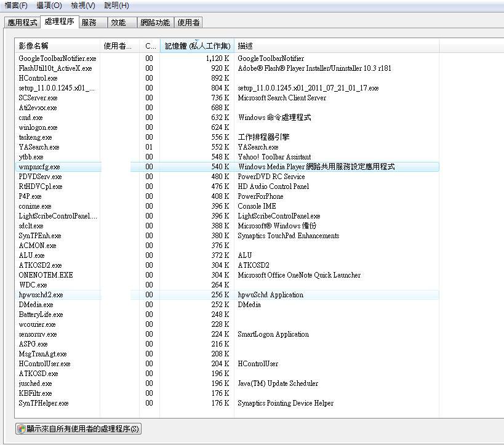
Task: Click 顯示來自所有使用者的處理程序 button
Action: 78,429
